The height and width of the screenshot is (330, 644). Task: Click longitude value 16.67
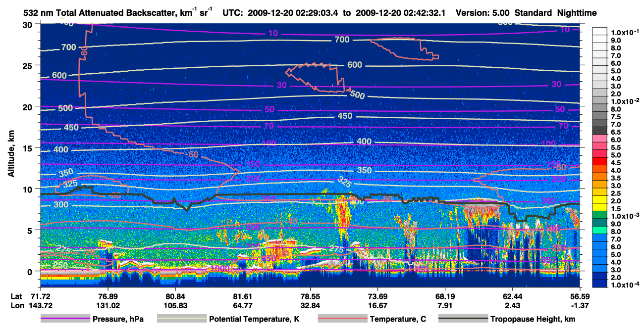377,305
